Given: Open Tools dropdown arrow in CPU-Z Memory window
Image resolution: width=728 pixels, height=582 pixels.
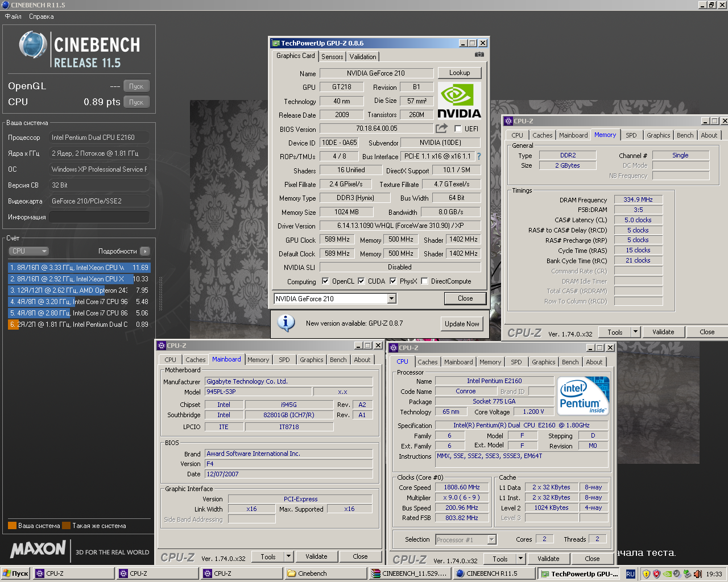Looking at the screenshot, I should (x=635, y=332).
